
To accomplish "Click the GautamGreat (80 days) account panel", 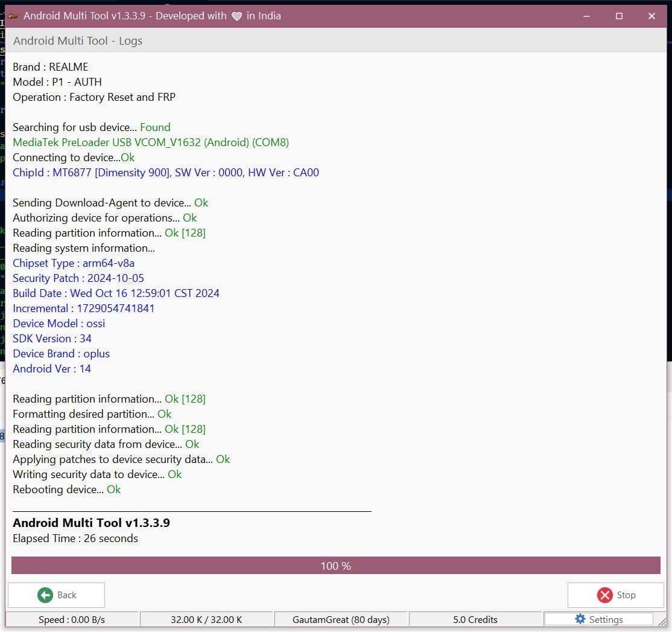I will point(341,619).
